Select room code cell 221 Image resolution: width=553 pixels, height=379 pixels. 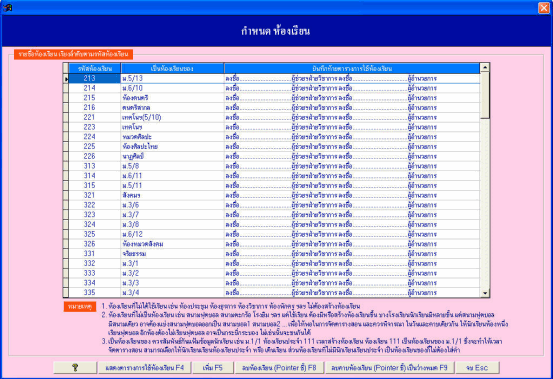coord(95,117)
